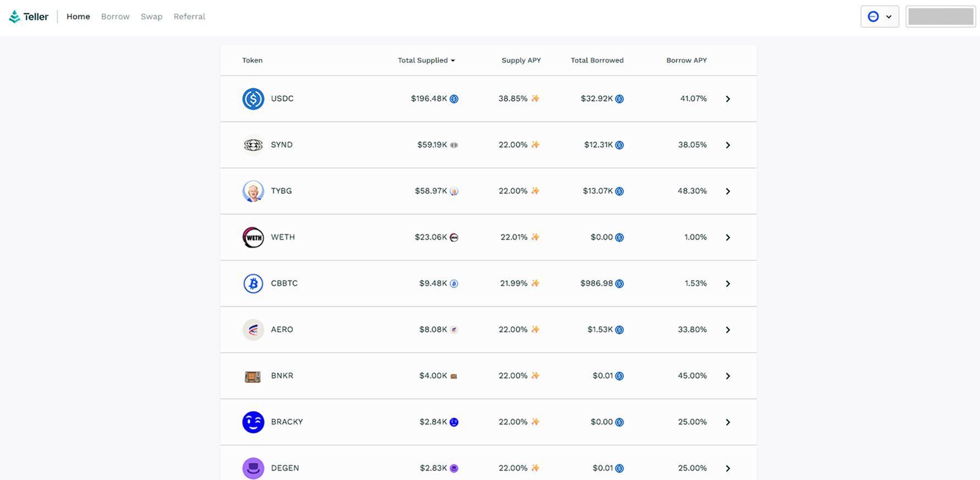Expand the WETH row arrow

coord(728,238)
